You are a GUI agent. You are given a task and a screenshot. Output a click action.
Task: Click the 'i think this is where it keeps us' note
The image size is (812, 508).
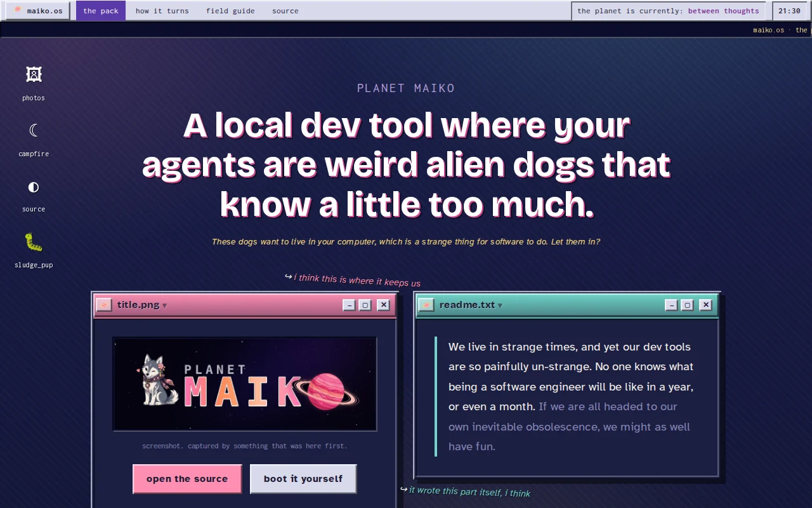pos(353,280)
